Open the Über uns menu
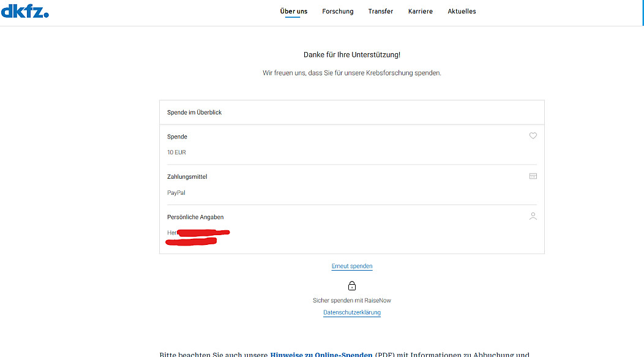This screenshot has height=357, width=644. point(294,11)
